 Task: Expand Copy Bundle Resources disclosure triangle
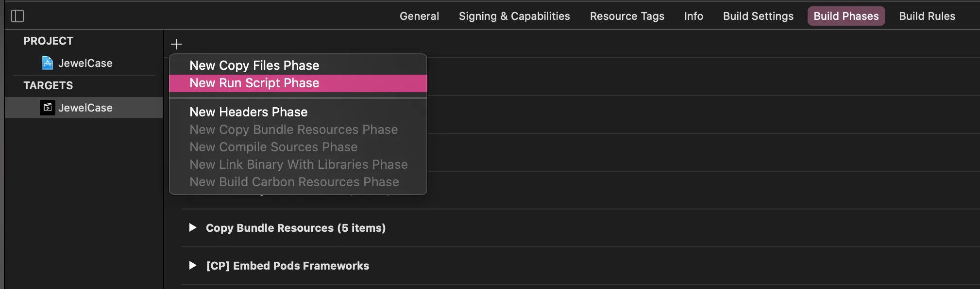[x=193, y=227]
